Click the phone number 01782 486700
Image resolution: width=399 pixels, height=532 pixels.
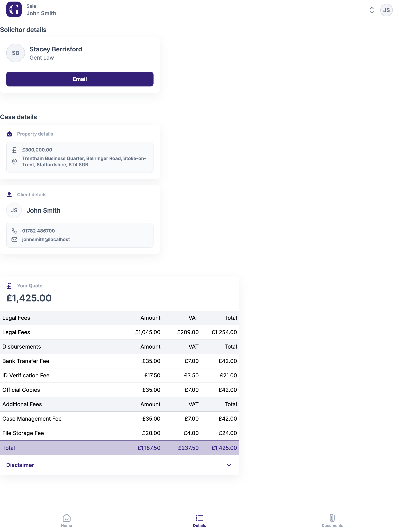[39, 231]
